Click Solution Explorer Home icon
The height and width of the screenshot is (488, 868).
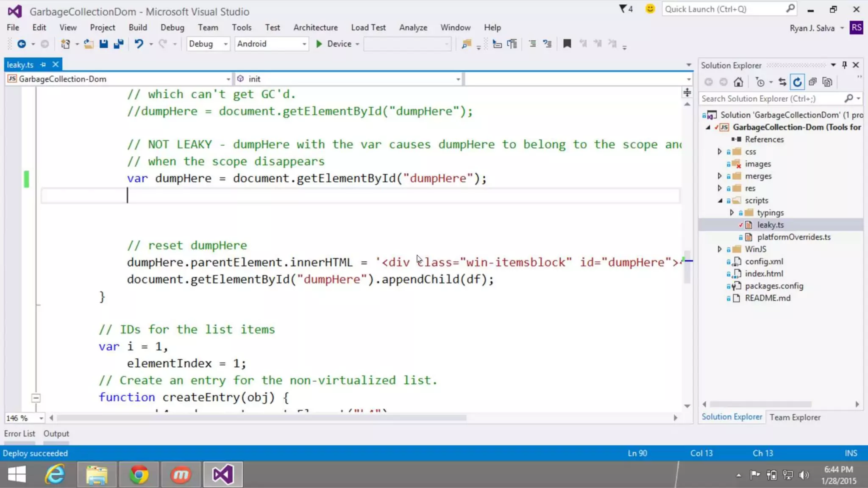click(x=738, y=82)
